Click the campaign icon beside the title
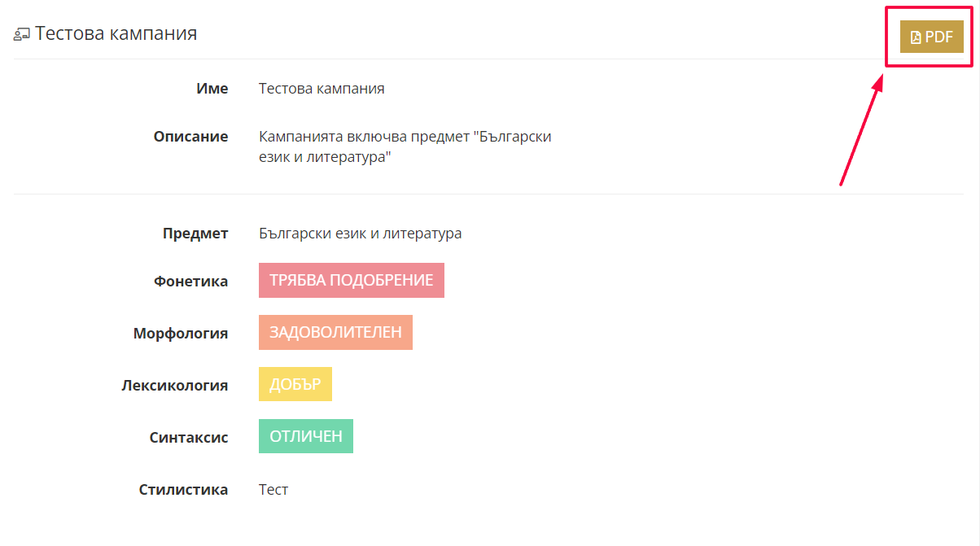Screen dimensions: 980x546 [x=22, y=34]
